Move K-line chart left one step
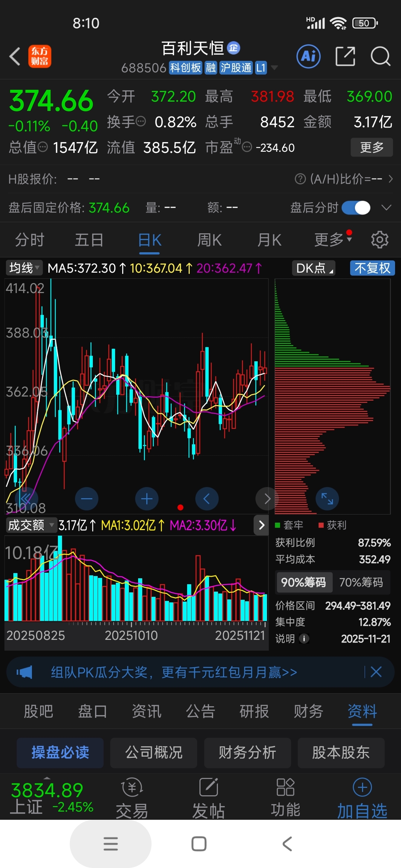This screenshot has height=868, width=401. point(207,499)
